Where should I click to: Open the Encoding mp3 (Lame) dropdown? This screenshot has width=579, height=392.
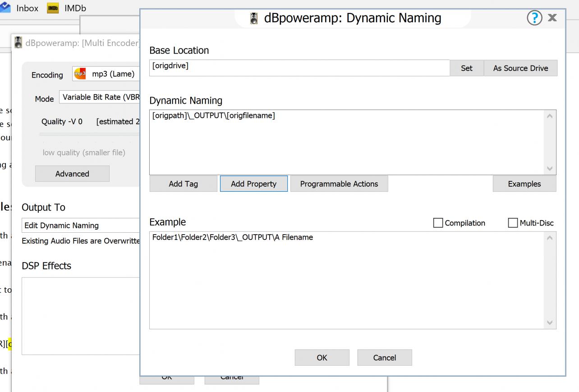pyautogui.click(x=106, y=74)
